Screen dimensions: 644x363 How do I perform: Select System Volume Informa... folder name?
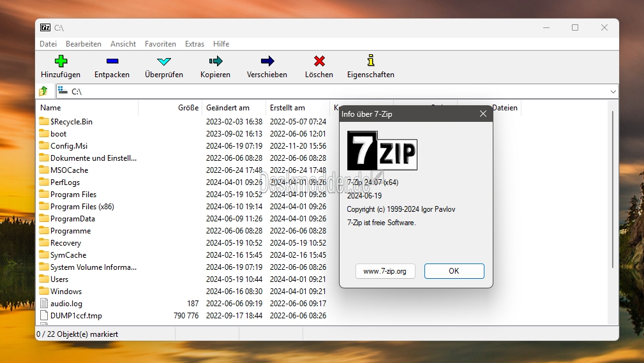tap(93, 267)
